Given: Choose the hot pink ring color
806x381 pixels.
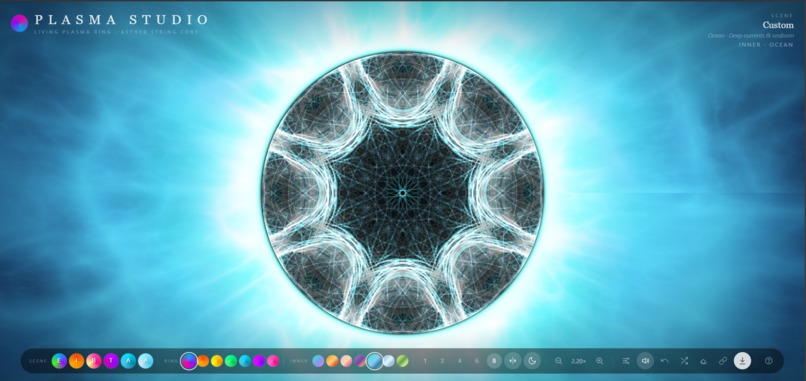Looking at the screenshot, I should coord(273,361).
